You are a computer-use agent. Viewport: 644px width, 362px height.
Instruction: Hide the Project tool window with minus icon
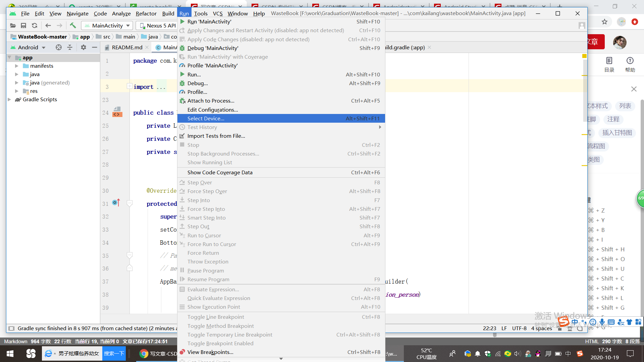coord(95,47)
